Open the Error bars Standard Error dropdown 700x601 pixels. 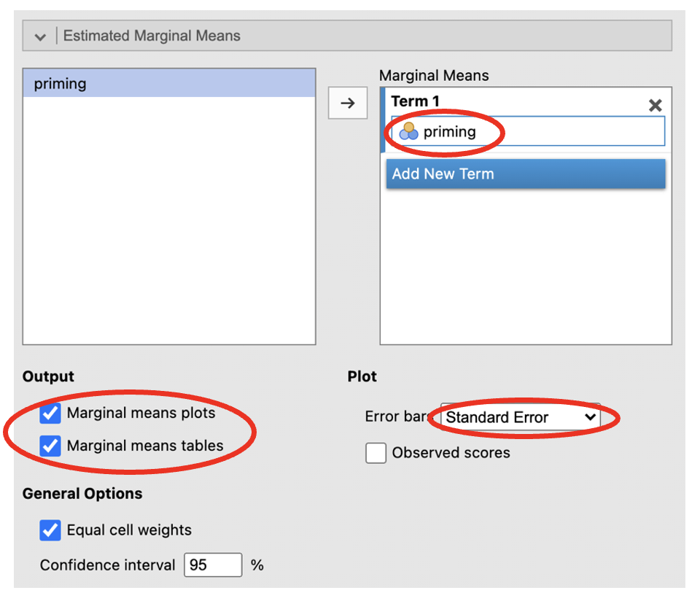coord(521,418)
